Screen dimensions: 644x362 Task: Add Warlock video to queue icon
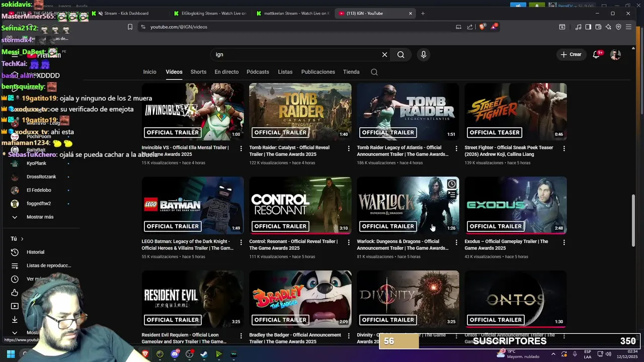[452, 195]
